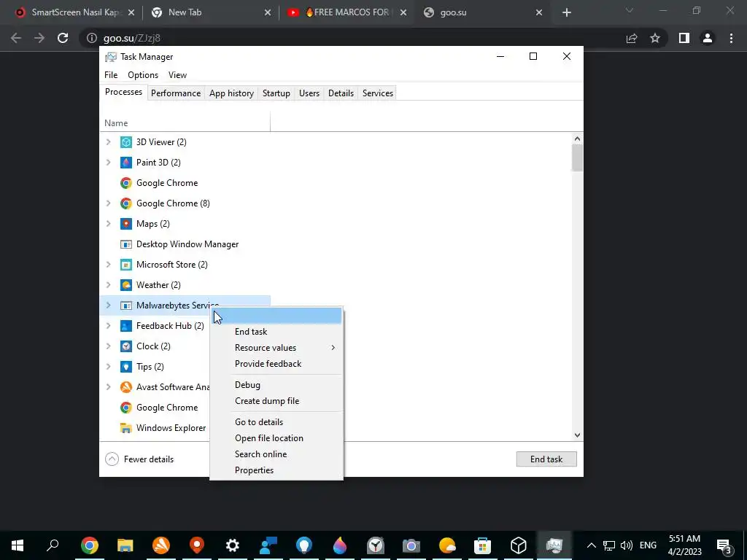Bookmark this page with the star icon

(x=655, y=38)
